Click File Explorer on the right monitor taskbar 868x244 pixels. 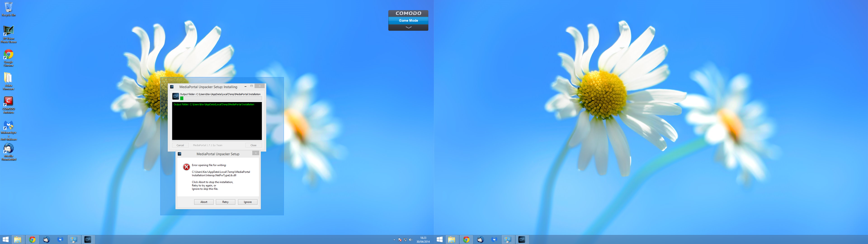[x=451, y=240]
